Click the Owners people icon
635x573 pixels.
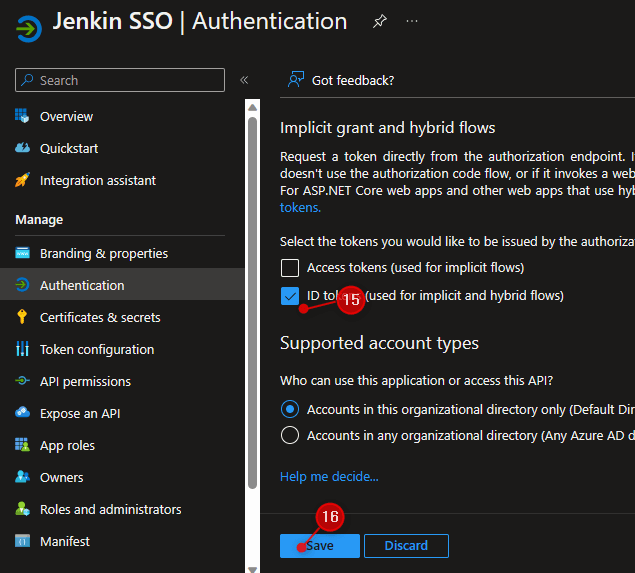click(x=22, y=477)
